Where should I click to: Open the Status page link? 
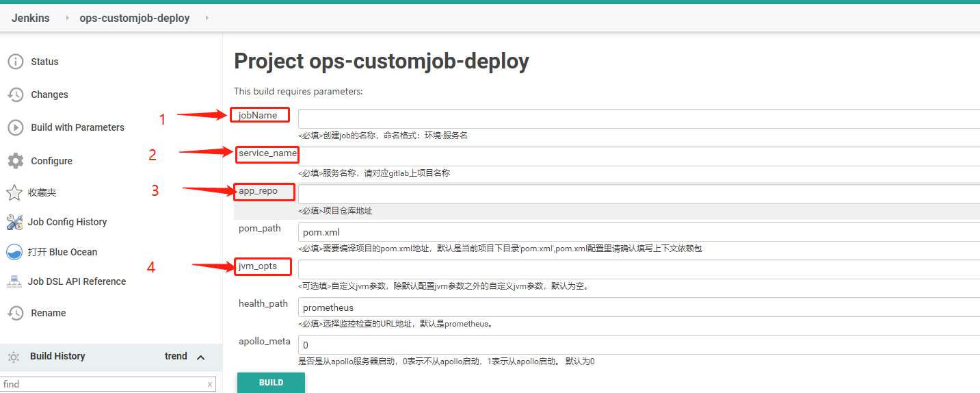point(44,62)
